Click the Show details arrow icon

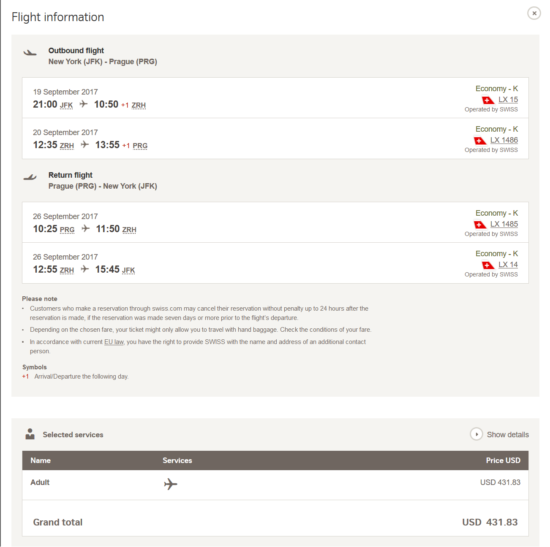click(x=476, y=434)
